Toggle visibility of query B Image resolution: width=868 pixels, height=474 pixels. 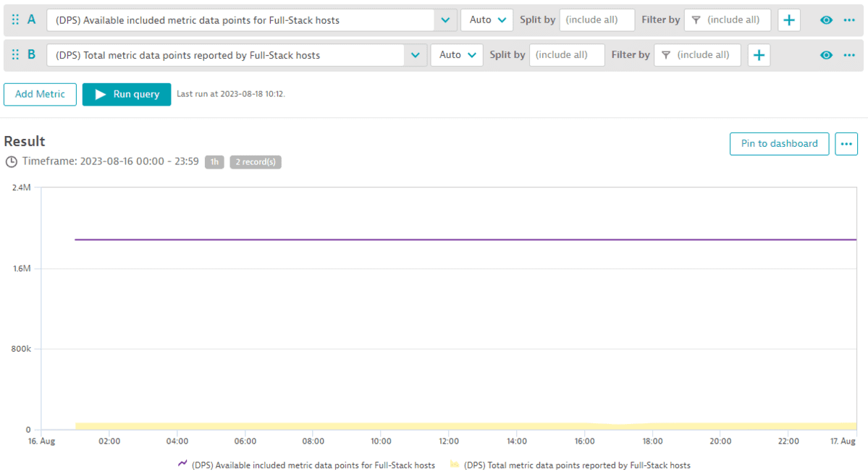[826, 54]
